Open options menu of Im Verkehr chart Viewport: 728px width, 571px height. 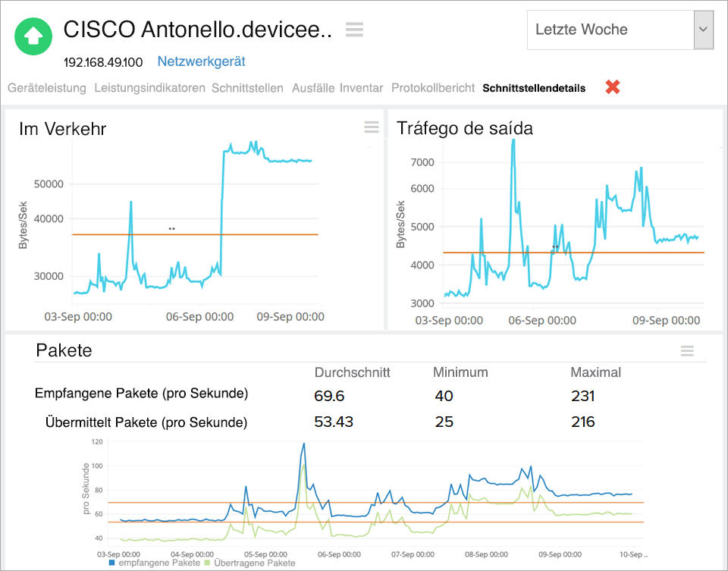tap(371, 127)
